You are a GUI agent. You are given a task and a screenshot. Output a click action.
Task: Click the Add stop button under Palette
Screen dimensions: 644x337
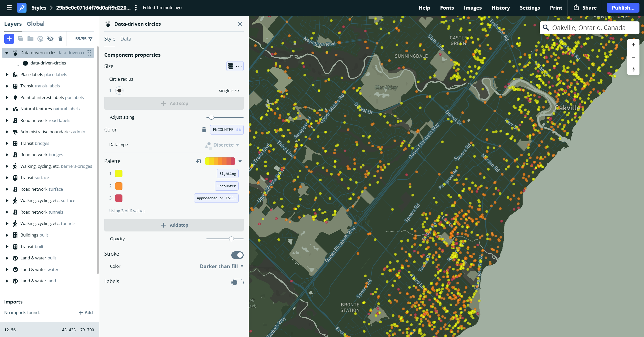point(174,225)
